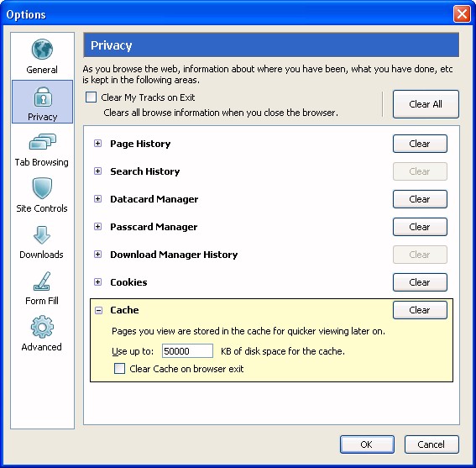This screenshot has width=476, height=468.
Task: Clear the Cookies data
Action: point(420,282)
